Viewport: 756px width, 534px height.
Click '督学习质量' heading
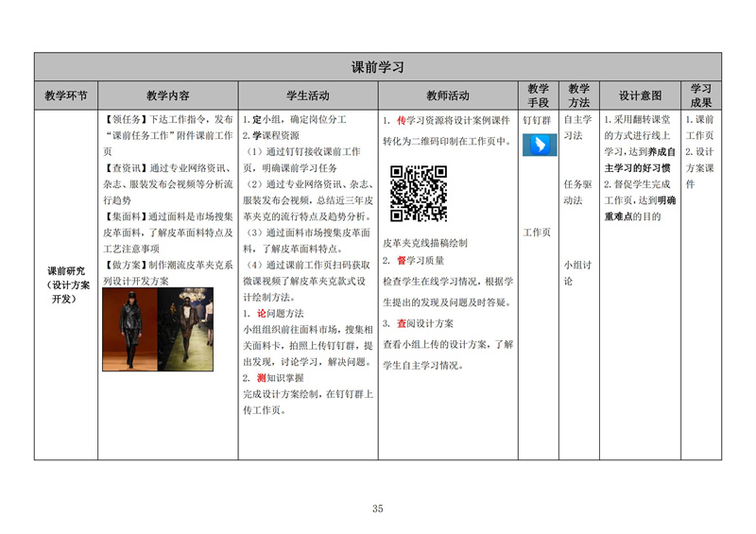(414, 261)
